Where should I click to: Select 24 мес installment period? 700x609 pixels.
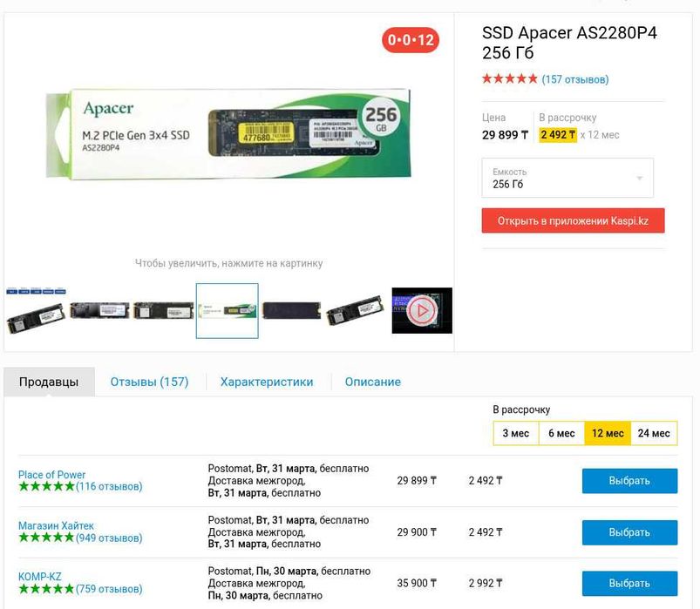(654, 433)
